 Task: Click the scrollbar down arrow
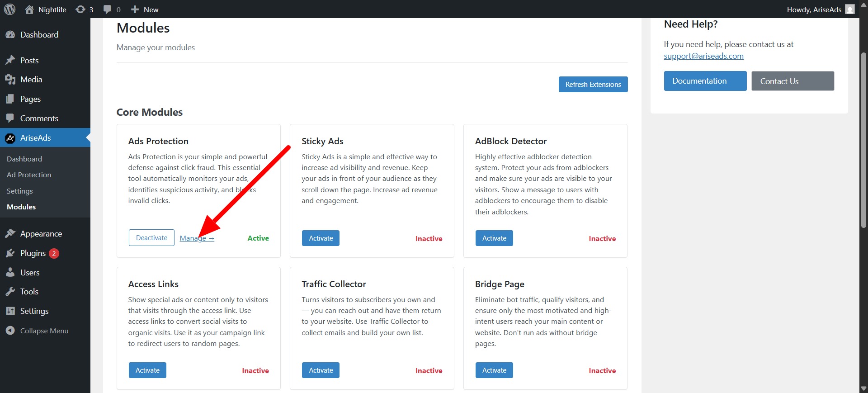pyautogui.click(x=863, y=388)
